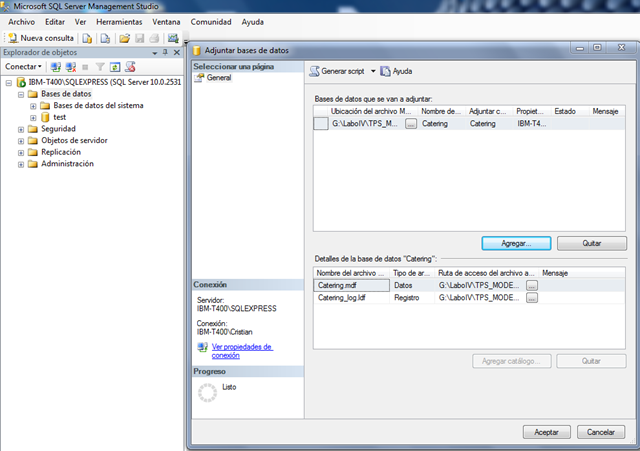Select the General page in dialog
This screenshot has height=451, width=640.
click(218, 78)
